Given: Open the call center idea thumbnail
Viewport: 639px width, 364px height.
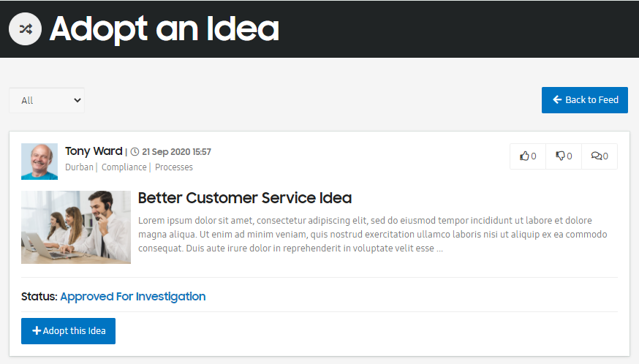Looking at the screenshot, I should coord(76,227).
